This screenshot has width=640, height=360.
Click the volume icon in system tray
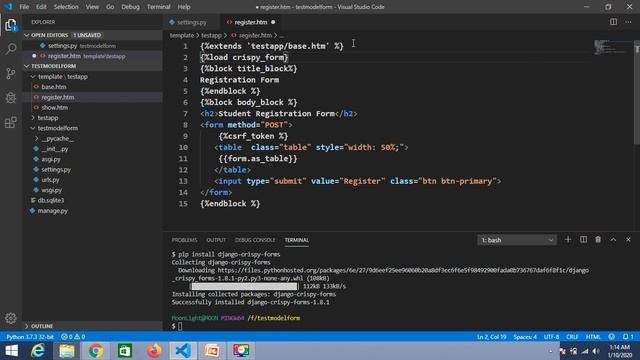[x=596, y=351]
